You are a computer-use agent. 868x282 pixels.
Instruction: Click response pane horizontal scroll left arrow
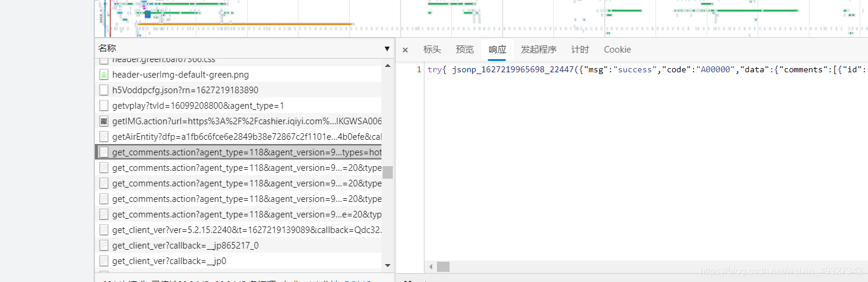pos(430,266)
